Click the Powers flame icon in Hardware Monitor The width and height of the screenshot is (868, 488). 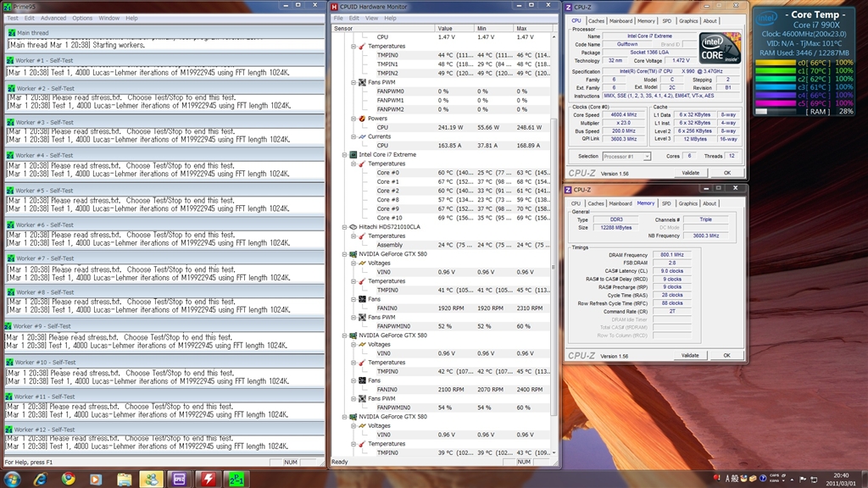tap(362, 119)
